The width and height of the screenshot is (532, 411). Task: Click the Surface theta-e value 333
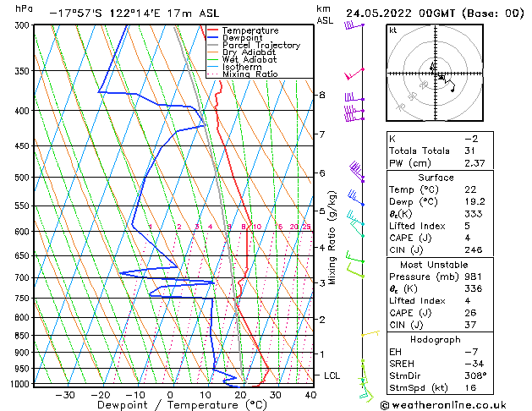474,214
